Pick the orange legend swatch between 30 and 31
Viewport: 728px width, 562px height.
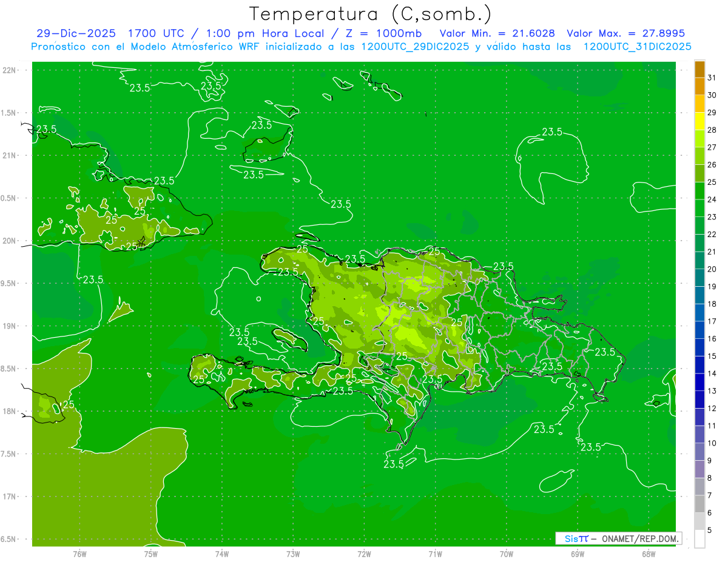point(699,86)
